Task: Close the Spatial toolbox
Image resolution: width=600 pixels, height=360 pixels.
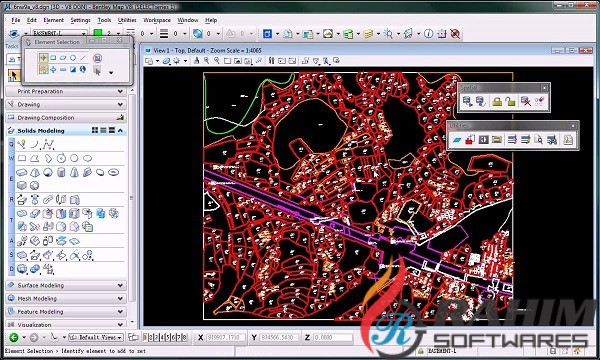Action: (544, 88)
